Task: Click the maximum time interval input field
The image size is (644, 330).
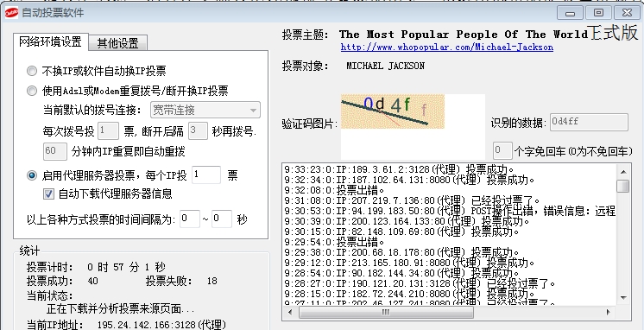Action: point(222,219)
